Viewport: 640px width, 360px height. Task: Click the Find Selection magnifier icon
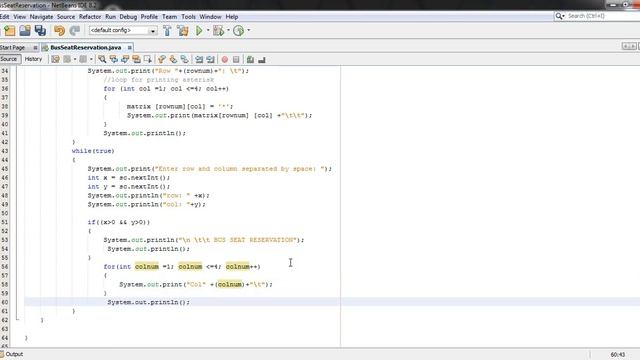coord(102,60)
